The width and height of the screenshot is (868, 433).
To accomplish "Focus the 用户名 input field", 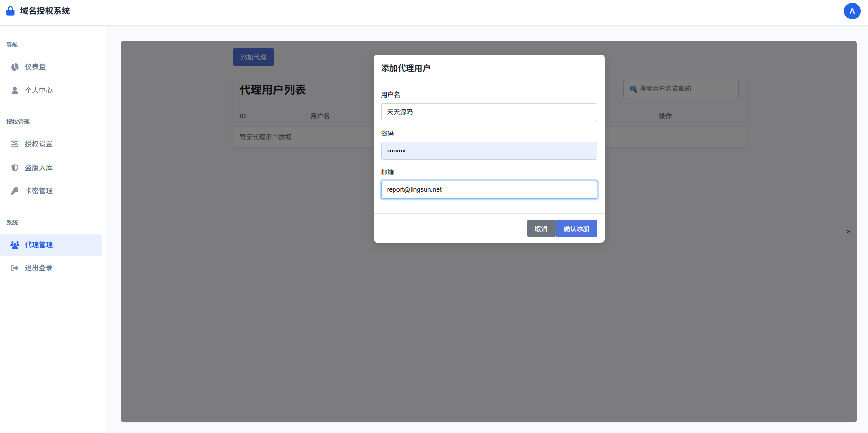I will pos(489,112).
